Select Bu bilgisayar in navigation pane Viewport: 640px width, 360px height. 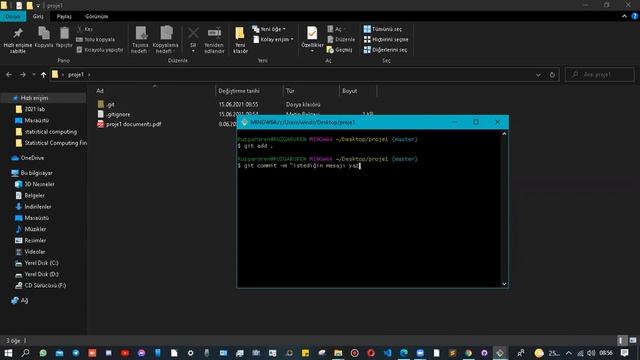[x=36, y=173]
